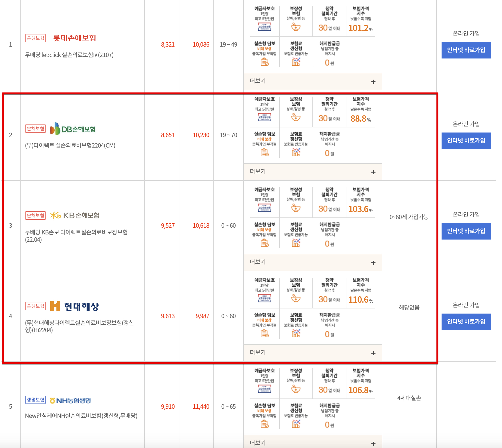Screen dimensions: 502x448
Task: Click 인터넷 바로가입 for 롯데손해보험
Action: (x=466, y=50)
